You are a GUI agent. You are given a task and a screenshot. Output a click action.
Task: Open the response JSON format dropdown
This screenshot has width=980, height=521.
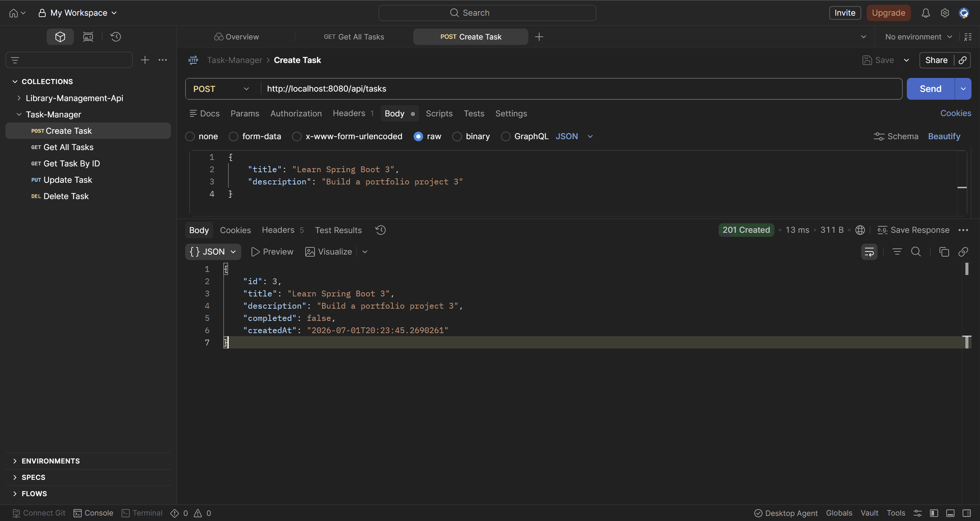[x=213, y=251]
